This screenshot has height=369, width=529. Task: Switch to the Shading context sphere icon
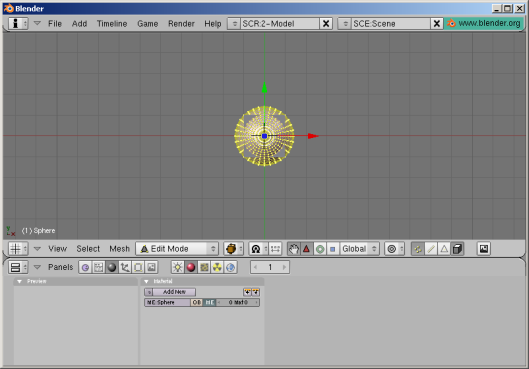[x=112, y=267]
